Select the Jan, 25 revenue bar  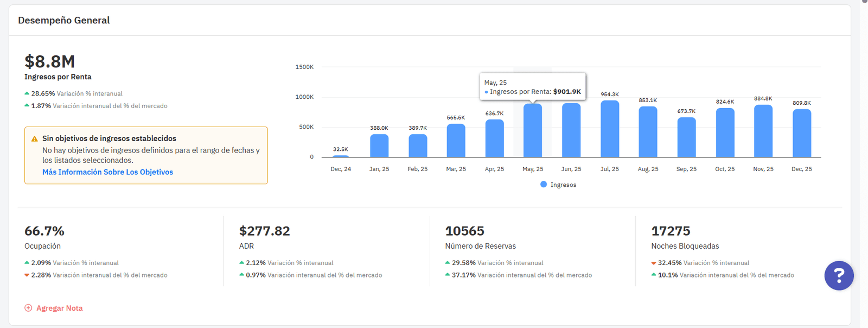coord(379,146)
